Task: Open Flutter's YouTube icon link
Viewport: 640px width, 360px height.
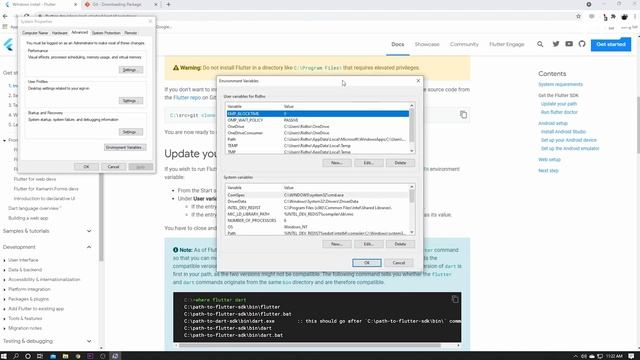Action: pos(569,44)
